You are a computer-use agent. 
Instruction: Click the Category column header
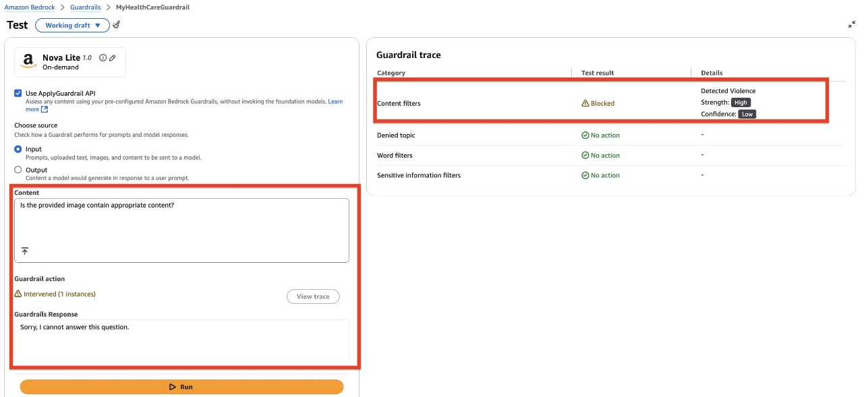391,73
